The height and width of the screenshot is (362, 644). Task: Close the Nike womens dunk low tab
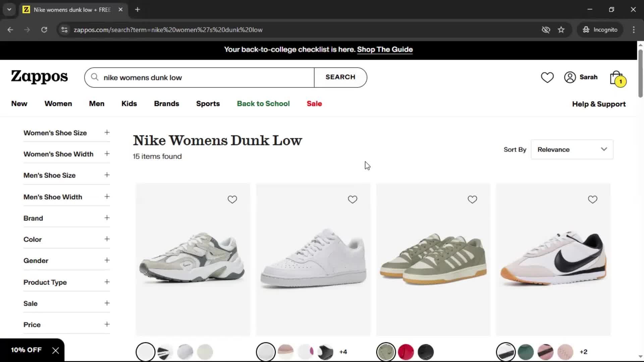pos(120,10)
